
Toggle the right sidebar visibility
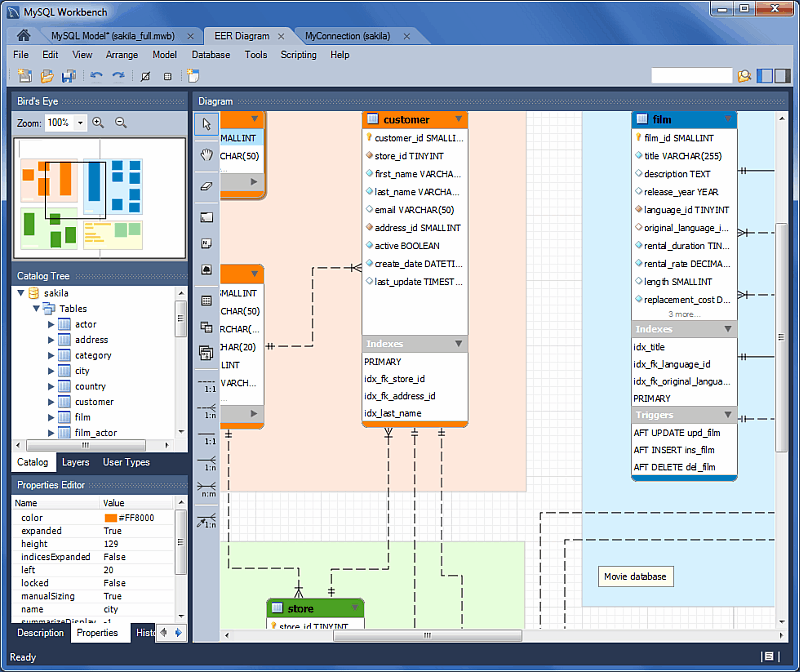(x=781, y=76)
